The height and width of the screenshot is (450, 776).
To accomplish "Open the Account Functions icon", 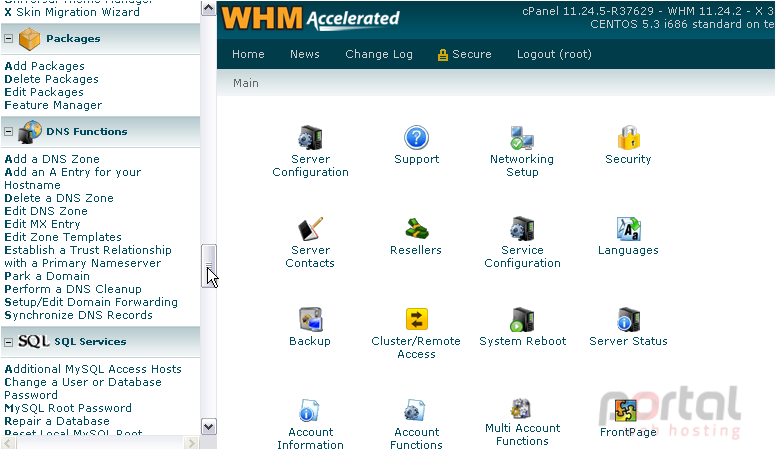I will (x=416, y=411).
